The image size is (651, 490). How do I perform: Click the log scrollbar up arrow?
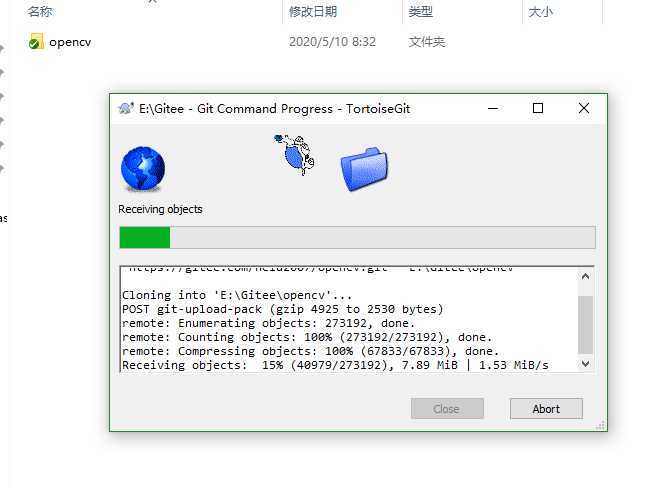(x=585, y=277)
